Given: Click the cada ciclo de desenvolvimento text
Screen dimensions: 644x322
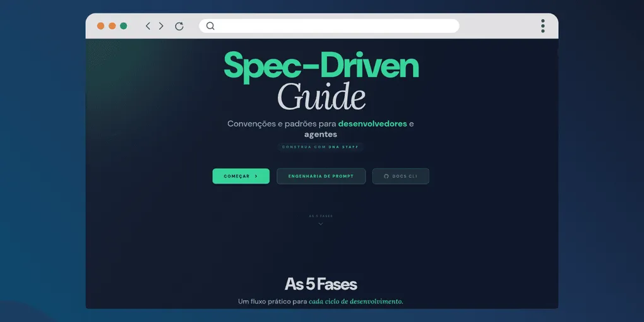Looking at the screenshot, I should click(356, 301).
